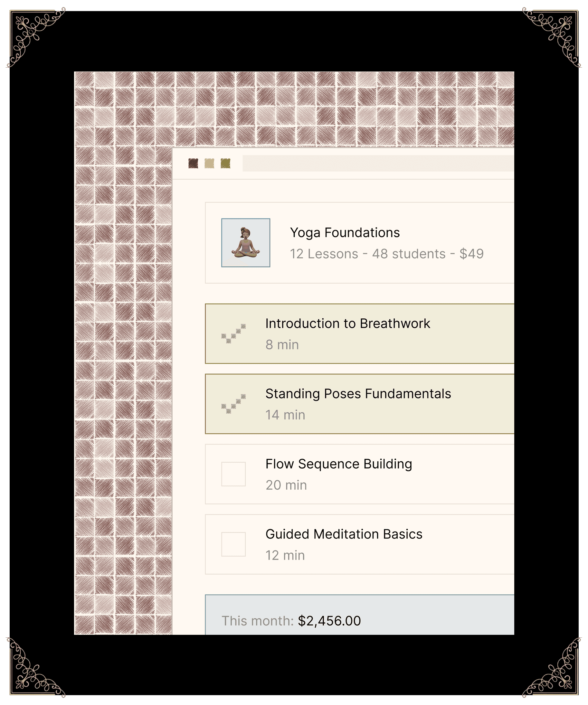Open the Guided Meditation Basics lesson title
588x705 pixels.
pos(344,534)
